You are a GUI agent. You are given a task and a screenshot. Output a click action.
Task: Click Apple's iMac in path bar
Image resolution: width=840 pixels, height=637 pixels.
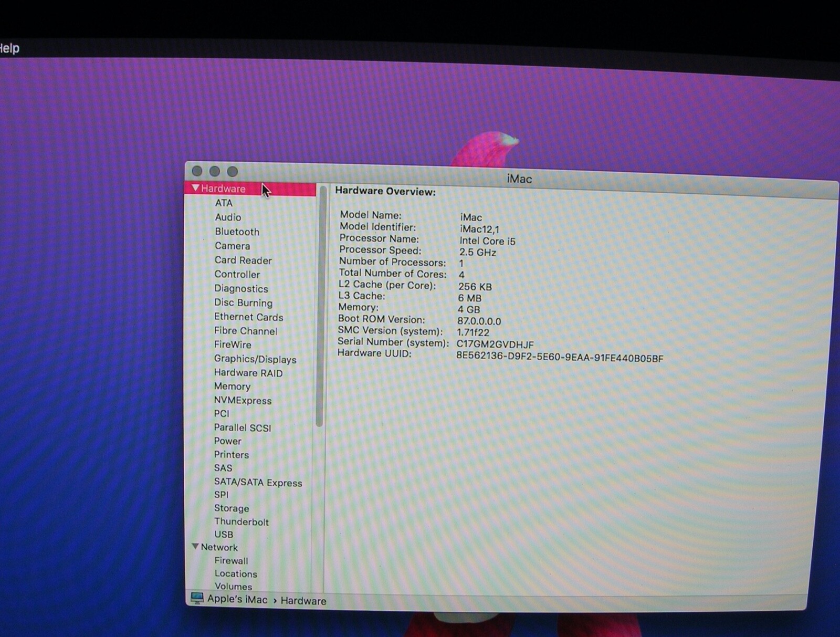[237, 599]
